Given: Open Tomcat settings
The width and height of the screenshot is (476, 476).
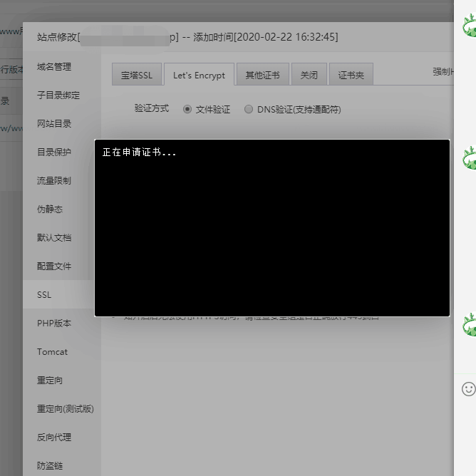Looking at the screenshot, I should 52,352.
